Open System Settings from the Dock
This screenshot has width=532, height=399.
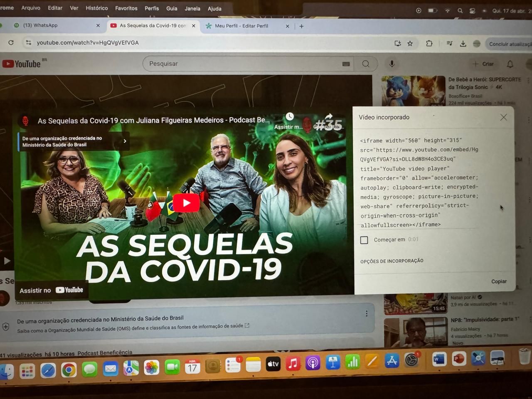(x=411, y=360)
